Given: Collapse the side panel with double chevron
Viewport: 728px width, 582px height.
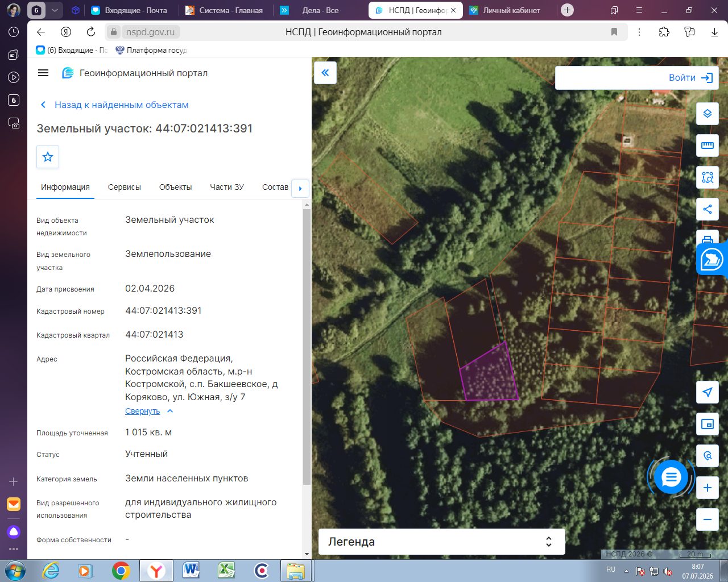Looking at the screenshot, I should point(325,73).
